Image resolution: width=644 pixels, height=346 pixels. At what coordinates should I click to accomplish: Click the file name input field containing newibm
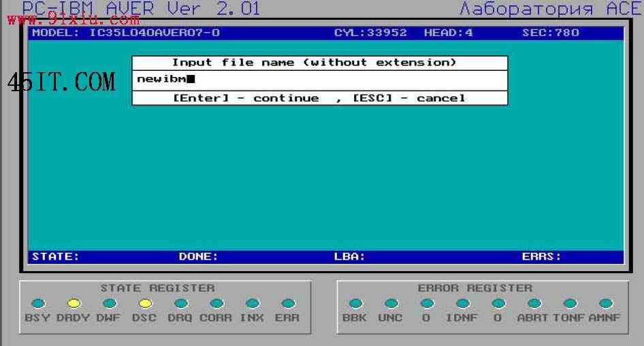point(319,80)
